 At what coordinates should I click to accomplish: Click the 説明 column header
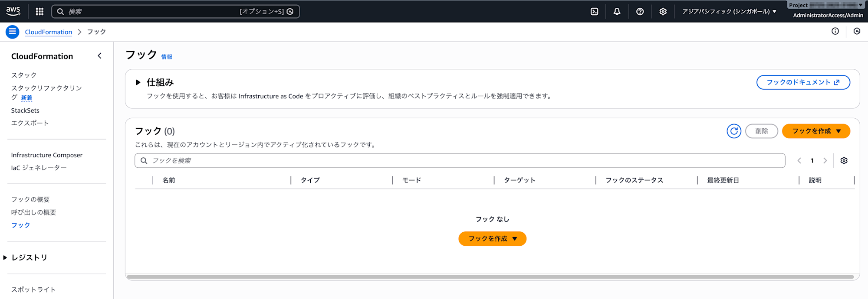pyautogui.click(x=815, y=180)
